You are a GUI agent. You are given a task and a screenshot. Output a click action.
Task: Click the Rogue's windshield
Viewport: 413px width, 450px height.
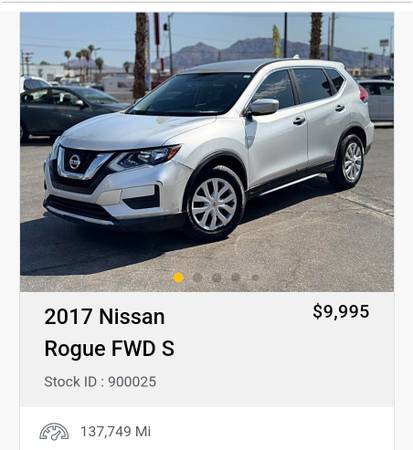tap(193, 94)
